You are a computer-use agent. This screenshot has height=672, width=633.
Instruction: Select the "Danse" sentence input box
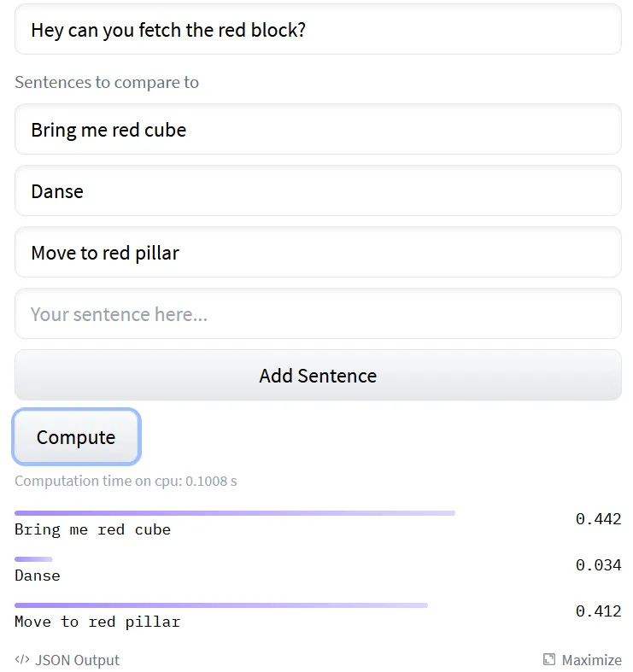318,191
